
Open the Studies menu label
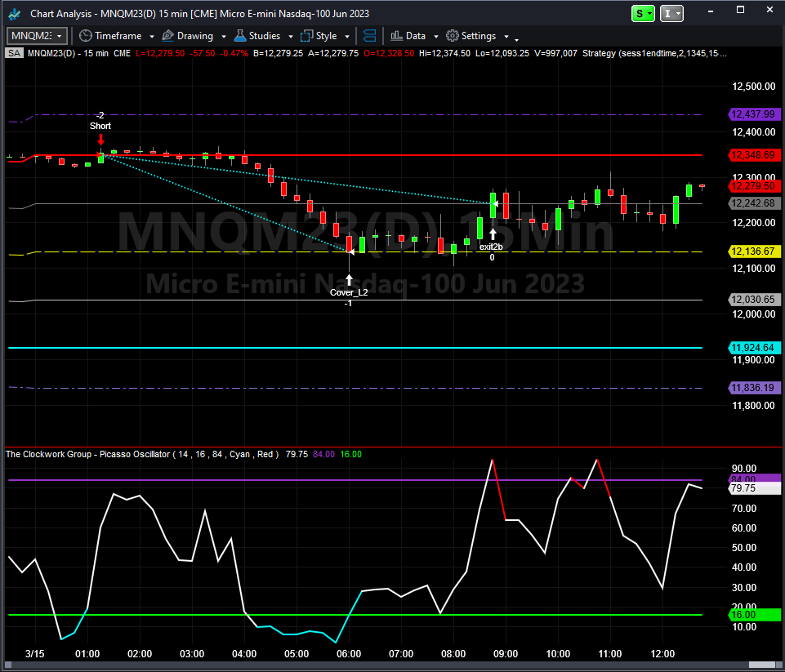click(x=265, y=36)
